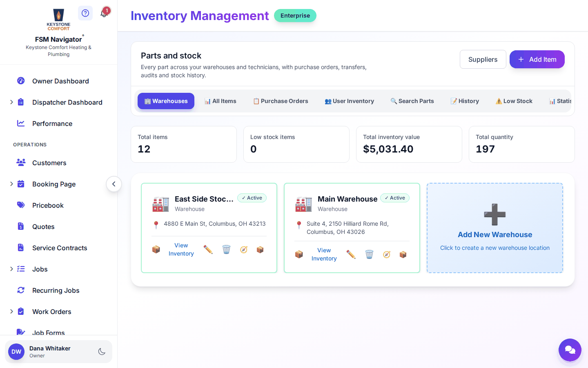This screenshot has height=368, width=588.
Task: Open the History tab
Action: point(465,101)
